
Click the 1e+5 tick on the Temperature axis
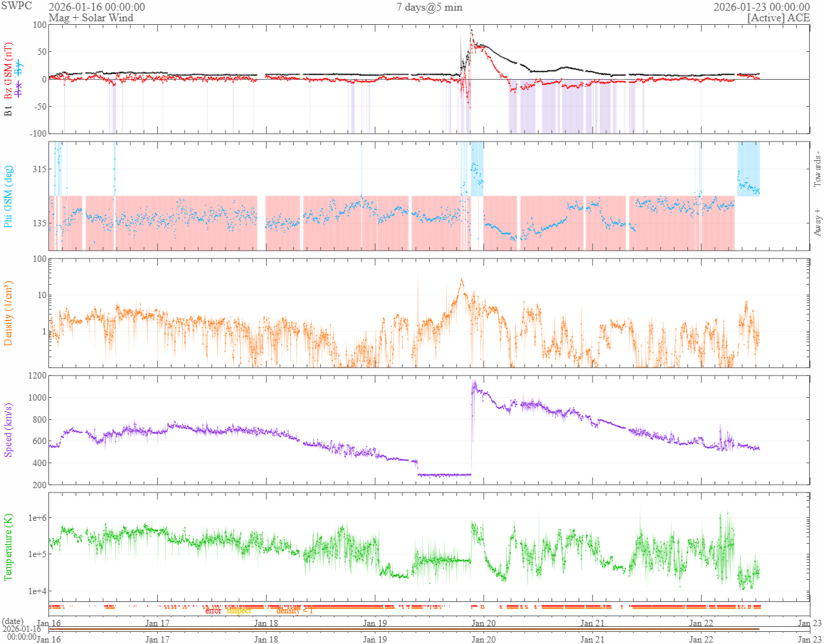[36, 554]
